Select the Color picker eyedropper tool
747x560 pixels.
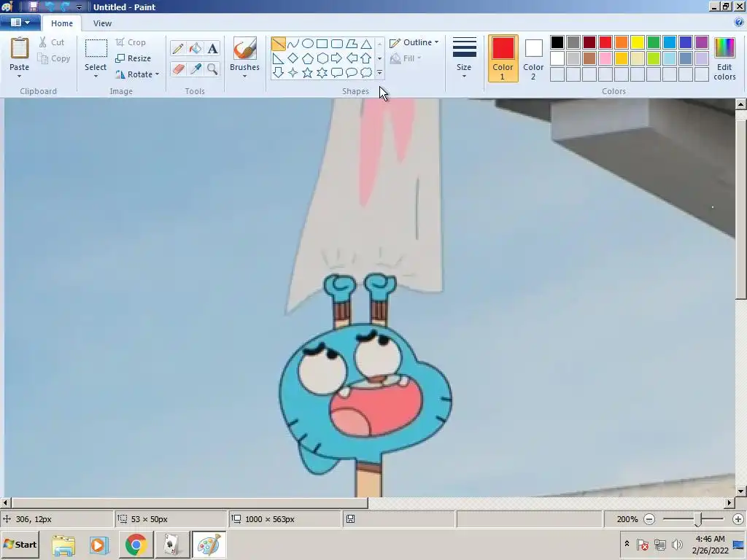click(x=196, y=69)
